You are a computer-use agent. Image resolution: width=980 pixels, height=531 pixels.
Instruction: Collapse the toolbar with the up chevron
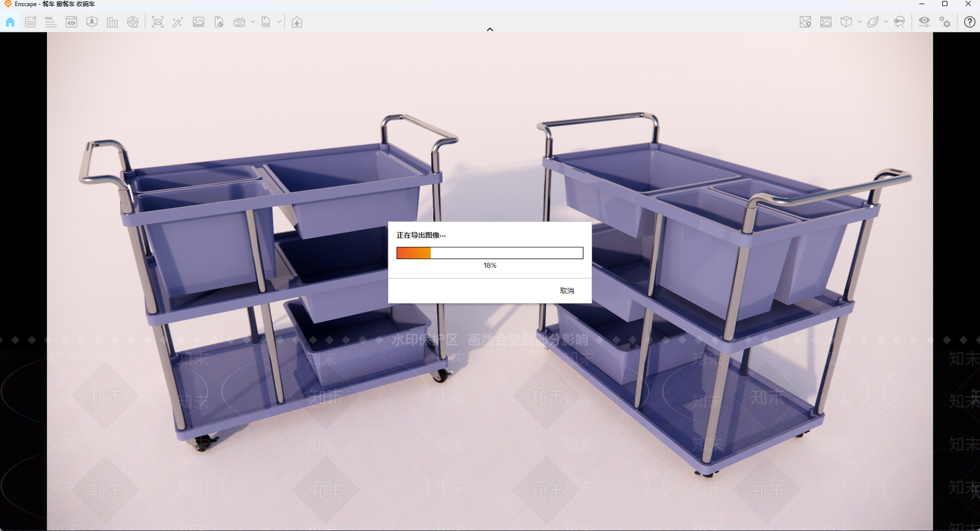click(x=490, y=29)
